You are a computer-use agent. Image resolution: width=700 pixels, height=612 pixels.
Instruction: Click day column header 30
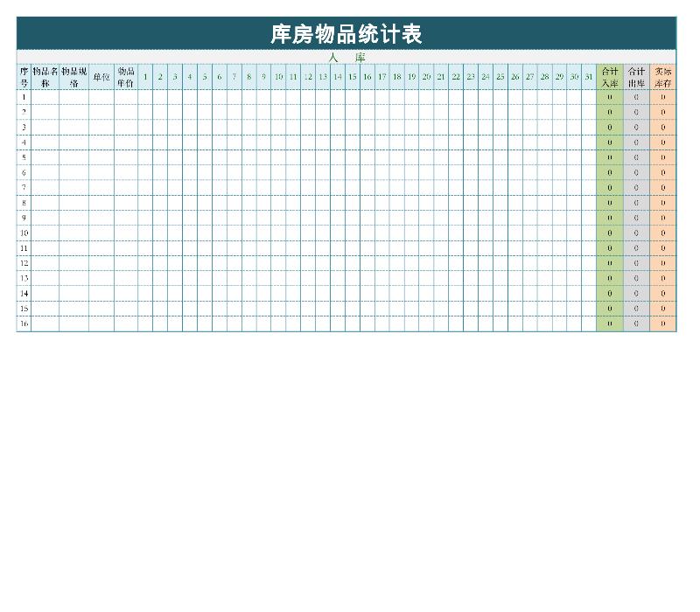(574, 77)
